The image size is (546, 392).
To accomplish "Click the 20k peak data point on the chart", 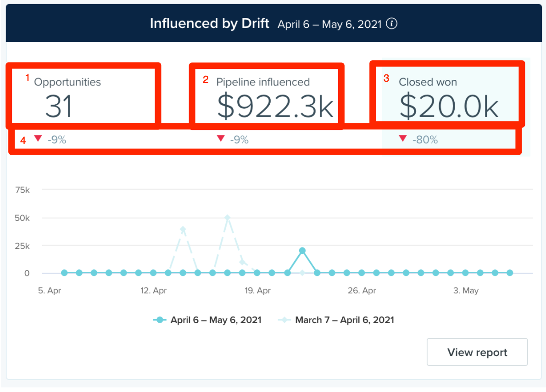I will tap(302, 251).
